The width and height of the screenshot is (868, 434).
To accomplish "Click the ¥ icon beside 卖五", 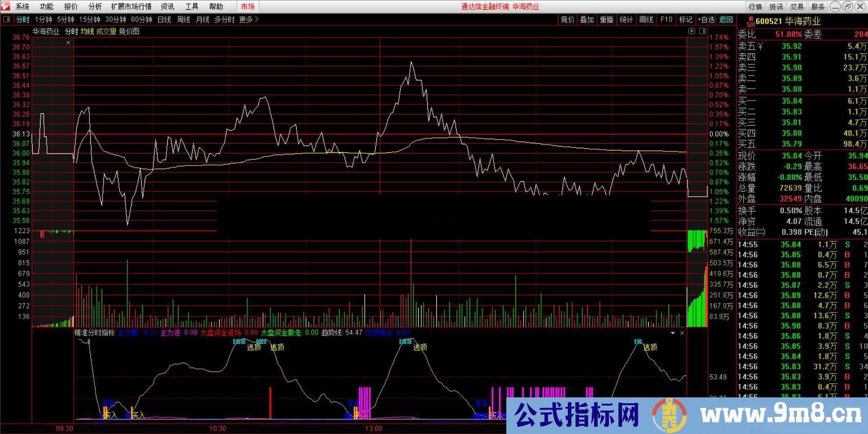I will [x=761, y=46].
